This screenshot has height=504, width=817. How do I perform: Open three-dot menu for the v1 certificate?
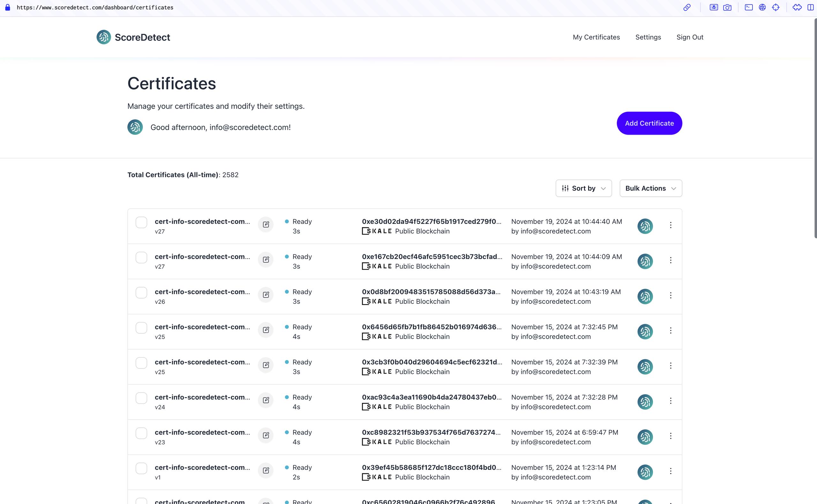670,471
